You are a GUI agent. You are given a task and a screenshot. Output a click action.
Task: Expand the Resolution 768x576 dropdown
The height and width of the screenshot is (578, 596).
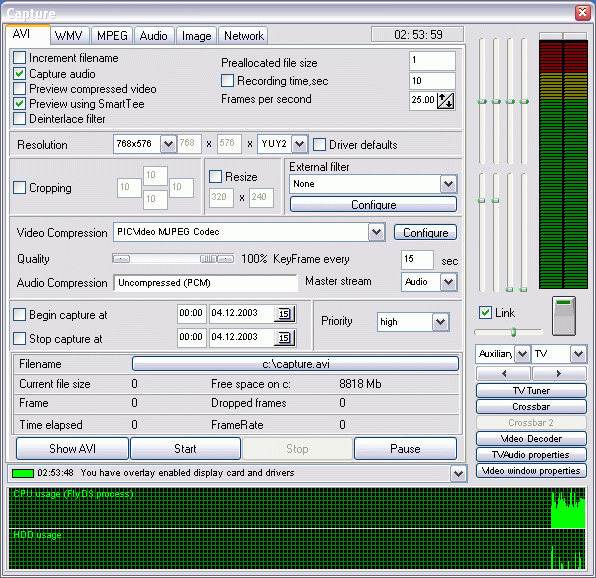click(168, 144)
